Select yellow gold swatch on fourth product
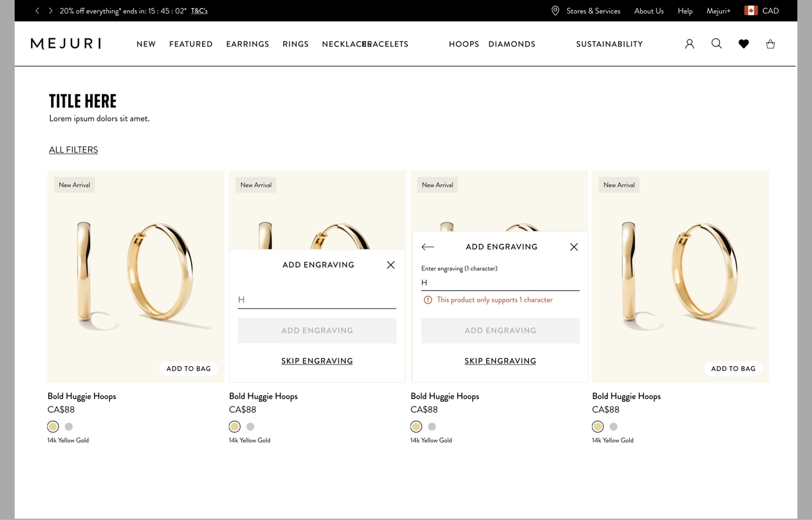The height and width of the screenshot is (520, 812). pos(598,427)
